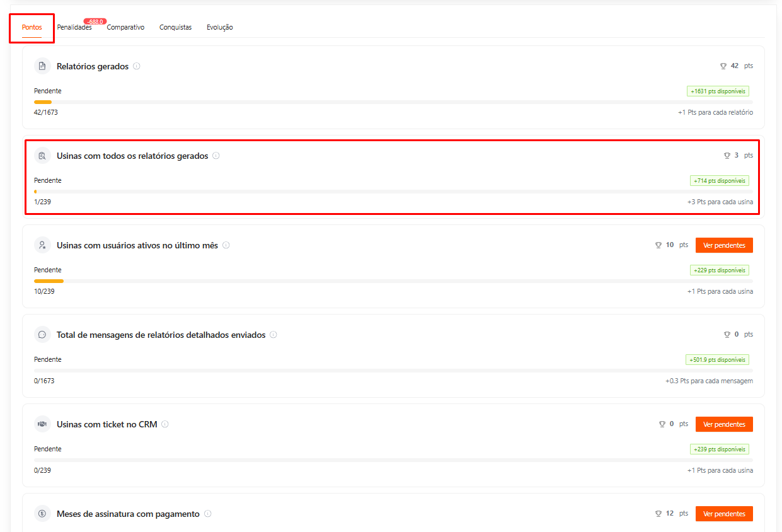
Task: Click the Relatórios gerados heading
Action: click(x=93, y=66)
